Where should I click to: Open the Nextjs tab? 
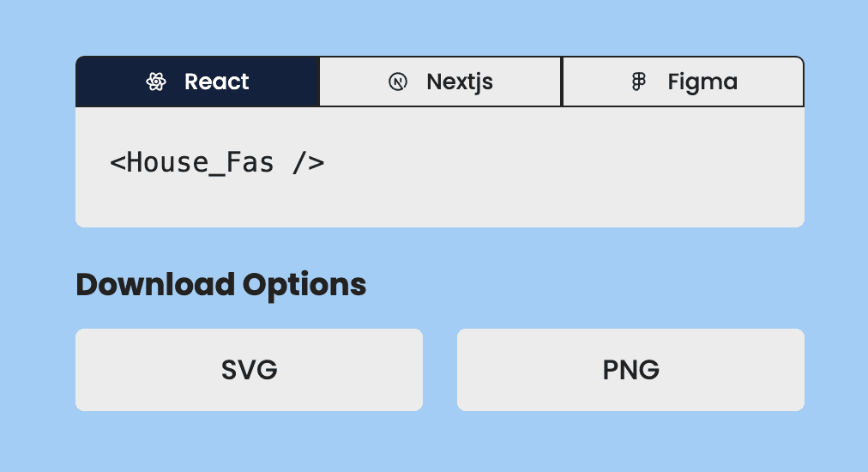coord(440,82)
